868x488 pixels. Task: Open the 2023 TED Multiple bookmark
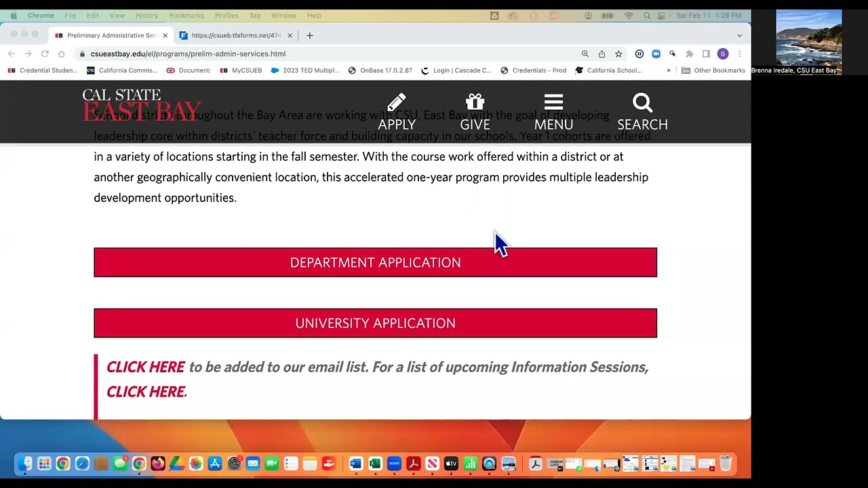tap(305, 70)
